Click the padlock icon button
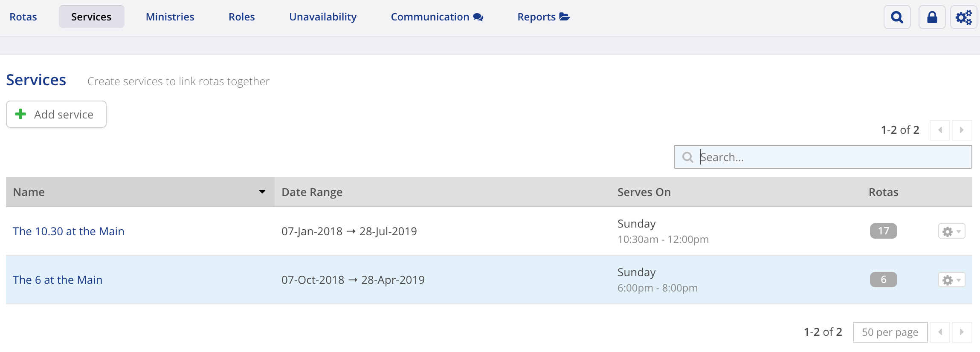Image resolution: width=980 pixels, height=352 pixels. (x=932, y=17)
